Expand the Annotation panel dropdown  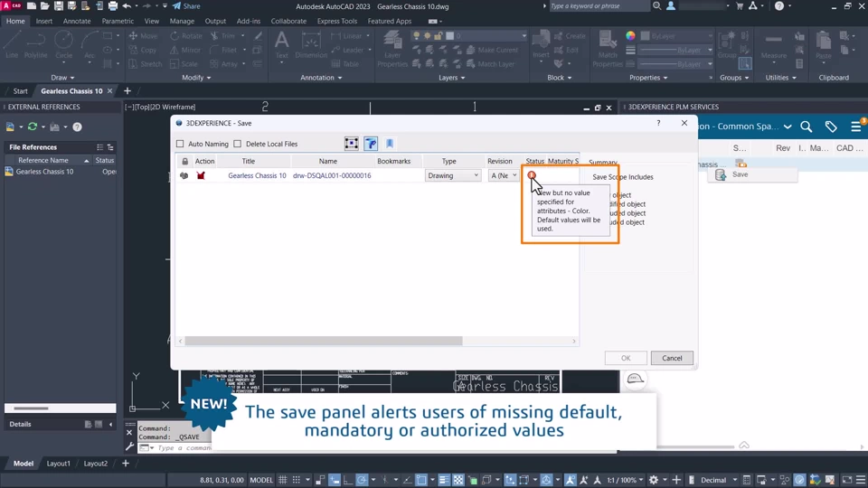coord(321,78)
